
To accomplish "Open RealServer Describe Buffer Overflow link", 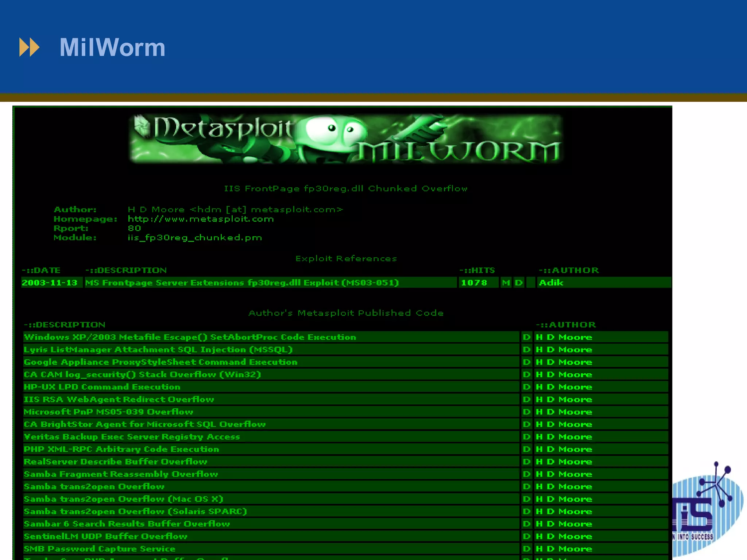I will [x=115, y=462].
